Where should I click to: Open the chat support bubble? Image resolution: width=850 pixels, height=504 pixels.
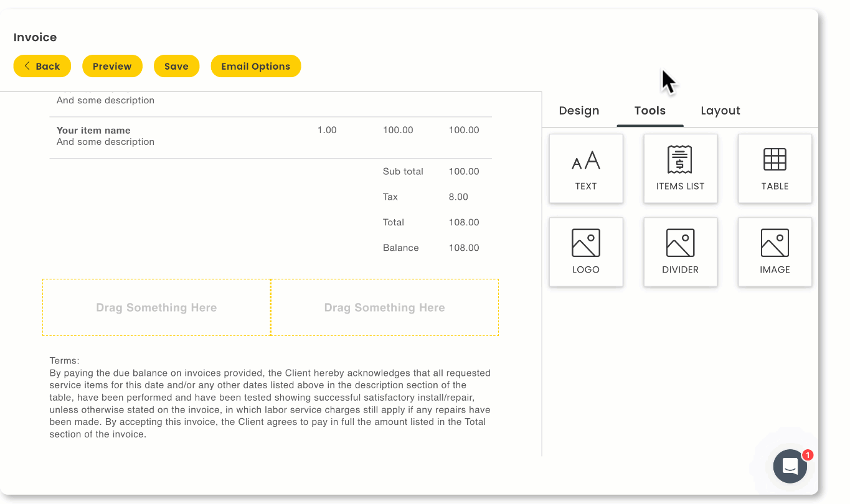790,466
